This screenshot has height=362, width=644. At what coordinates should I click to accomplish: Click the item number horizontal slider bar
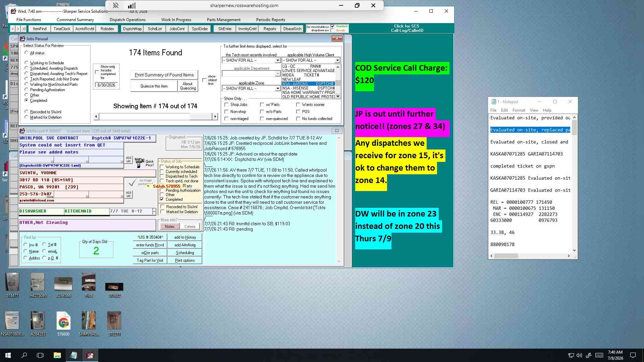tap(156, 116)
